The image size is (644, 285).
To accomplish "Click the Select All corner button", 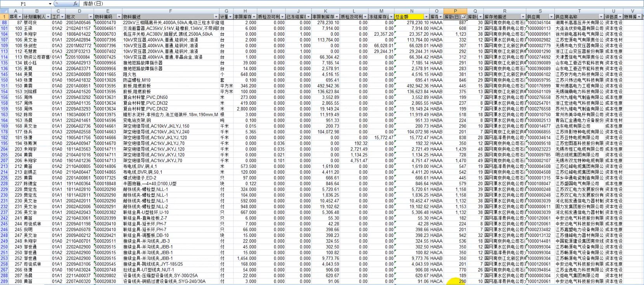I will tap(4, 11).
